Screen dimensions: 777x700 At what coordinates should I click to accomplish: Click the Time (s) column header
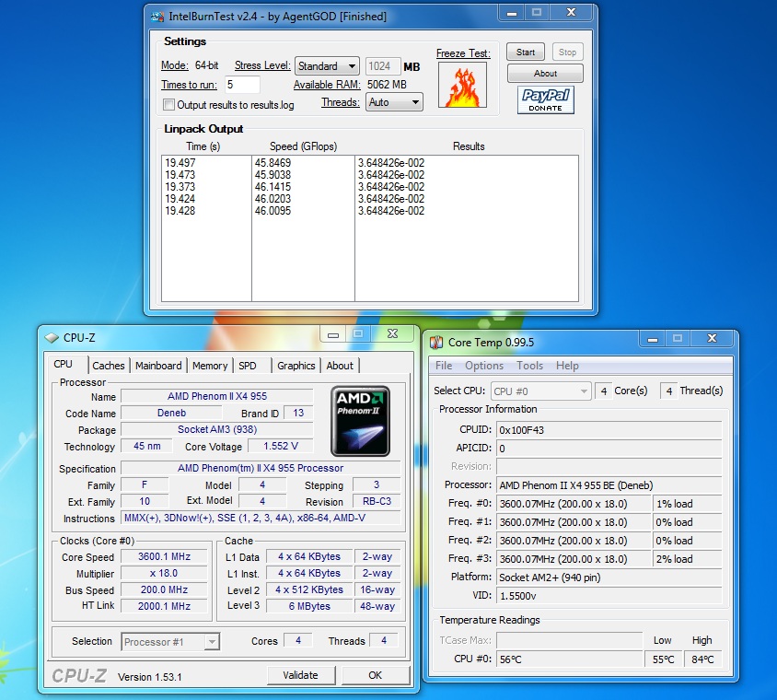point(203,146)
